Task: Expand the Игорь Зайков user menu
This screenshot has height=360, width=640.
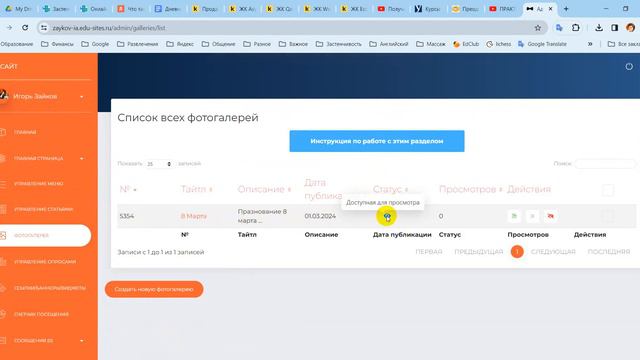Action: [46, 96]
